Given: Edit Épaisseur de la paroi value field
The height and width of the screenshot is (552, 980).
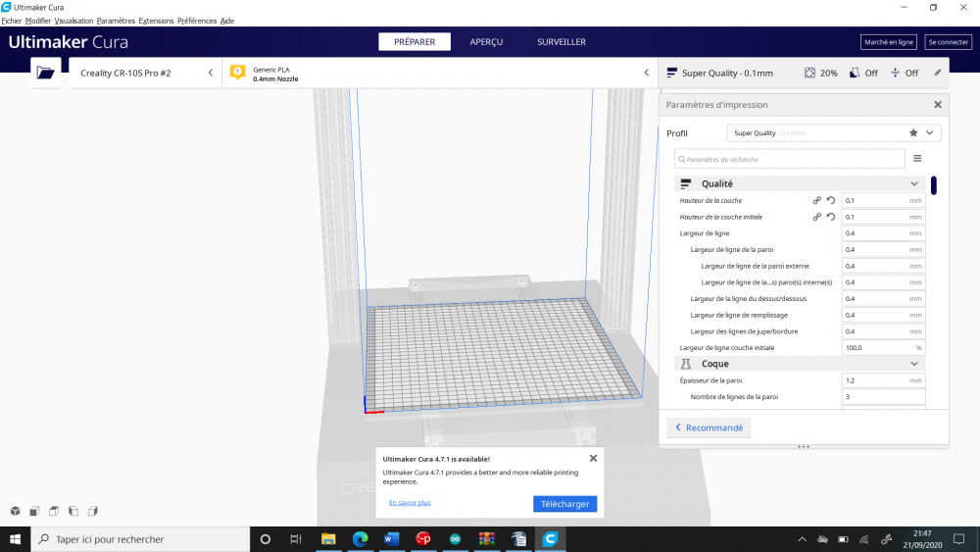Looking at the screenshot, I should click(x=883, y=380).
